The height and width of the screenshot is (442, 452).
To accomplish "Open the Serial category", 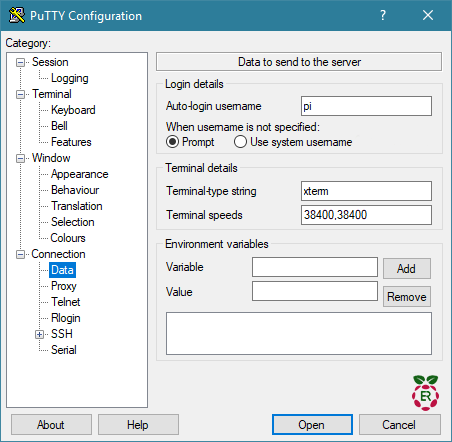I will click(x=64, y=350).
